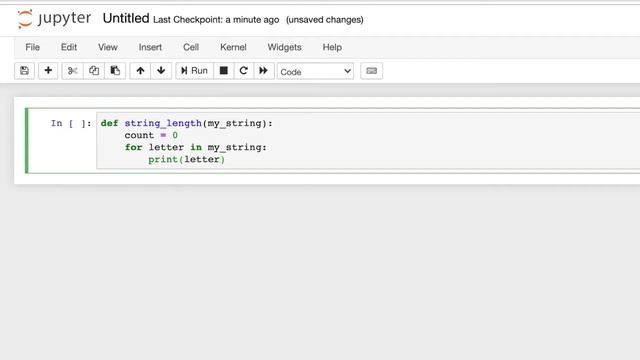Open the Kernel menu
640x360 pixels.
tap(233, 47)
